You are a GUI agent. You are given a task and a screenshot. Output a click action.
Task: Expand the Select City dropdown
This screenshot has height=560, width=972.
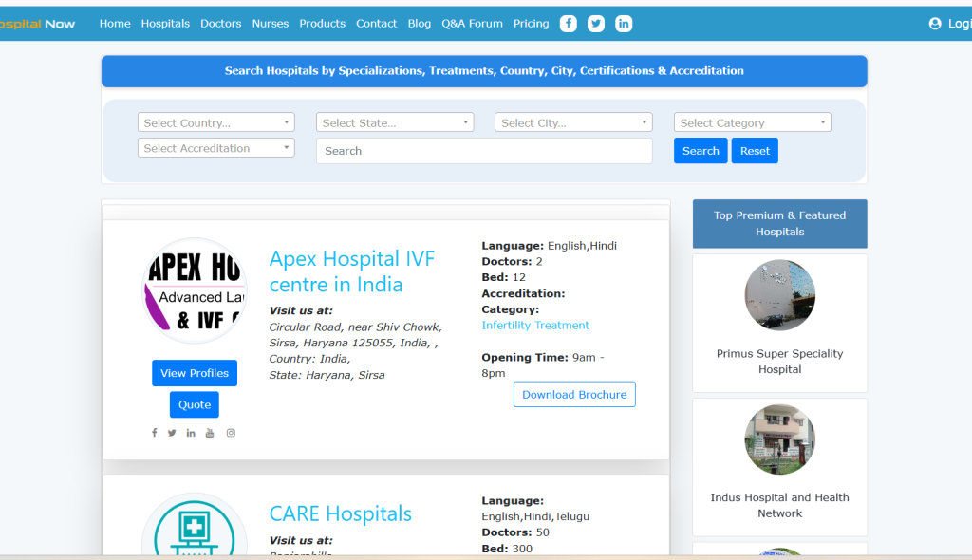tap(573, 122)
